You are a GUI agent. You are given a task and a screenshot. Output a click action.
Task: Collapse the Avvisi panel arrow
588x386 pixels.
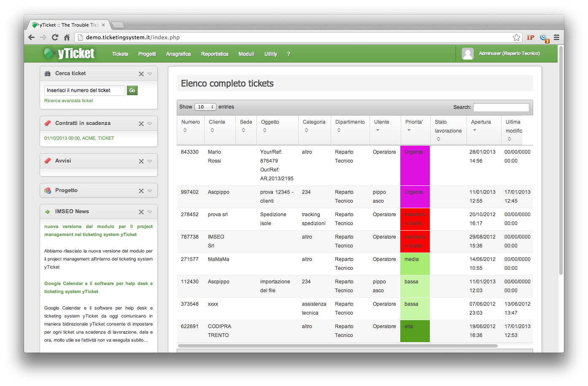[150, 161]
